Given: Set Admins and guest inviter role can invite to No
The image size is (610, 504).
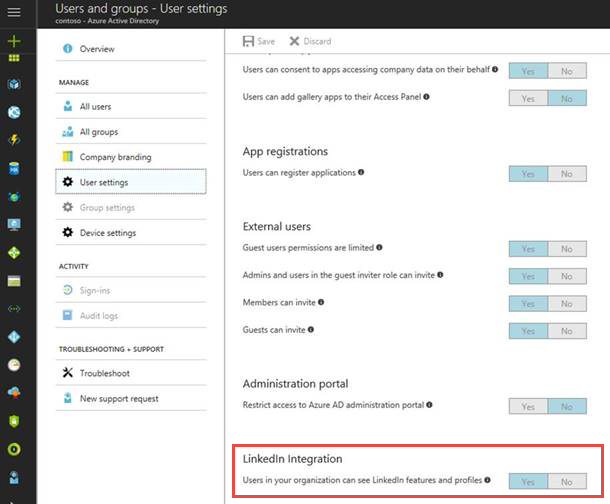Looking at the screenshot, I should coord(567,276).
